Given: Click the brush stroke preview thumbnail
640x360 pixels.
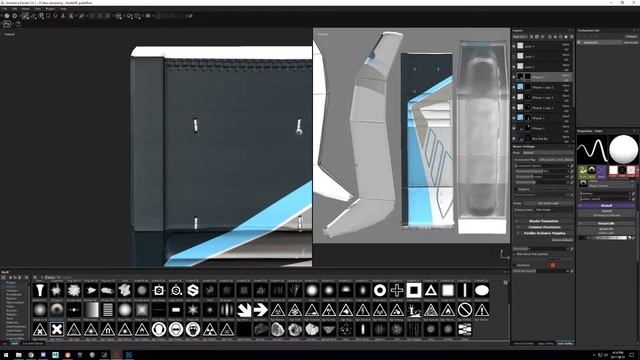Looking at the screenshot, I should tap(592, 149).
